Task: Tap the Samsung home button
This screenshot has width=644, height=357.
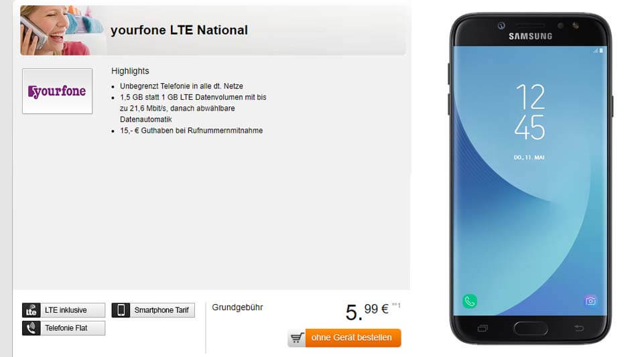Action: (531, 328)
